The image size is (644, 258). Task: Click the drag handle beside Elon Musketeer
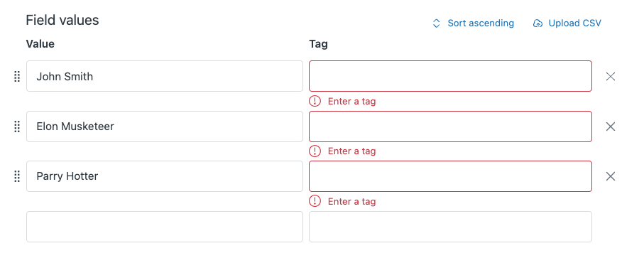click(17, 127)
